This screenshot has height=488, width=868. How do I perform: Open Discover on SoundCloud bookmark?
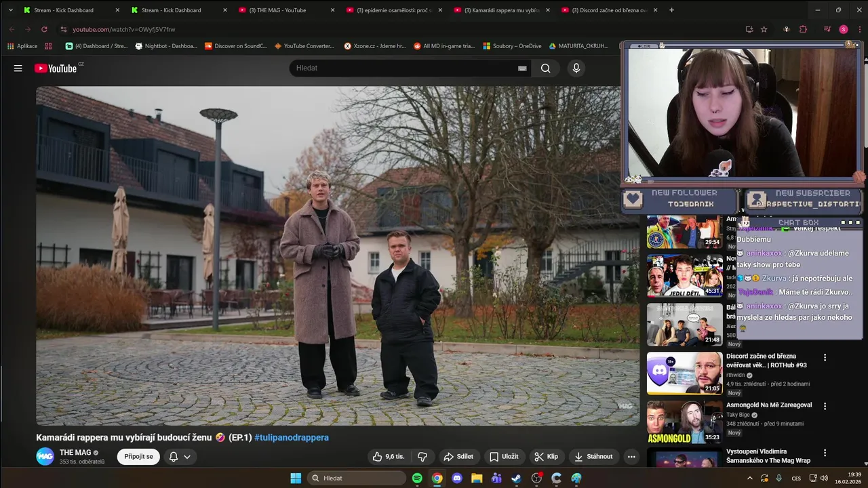(x=236, y=46)
